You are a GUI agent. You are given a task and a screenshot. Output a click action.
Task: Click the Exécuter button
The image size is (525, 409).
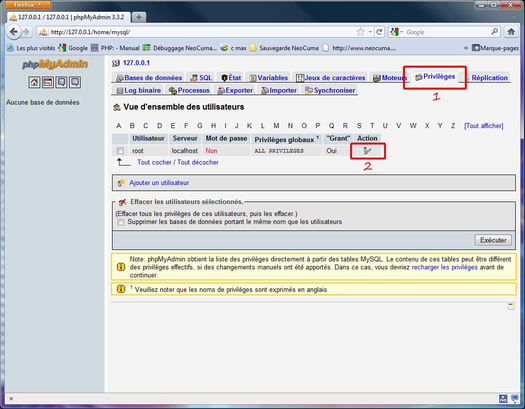[493, 240]
